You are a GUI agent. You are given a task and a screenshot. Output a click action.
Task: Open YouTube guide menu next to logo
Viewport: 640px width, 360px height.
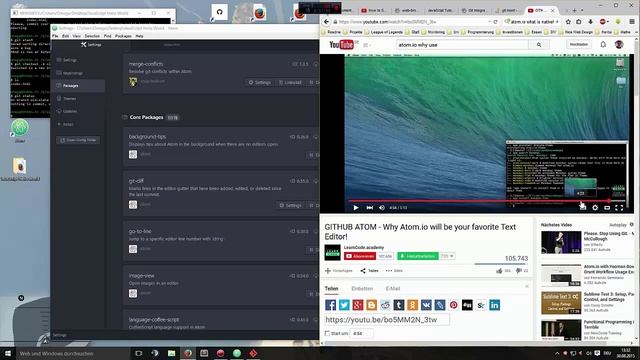coord(366,45)
